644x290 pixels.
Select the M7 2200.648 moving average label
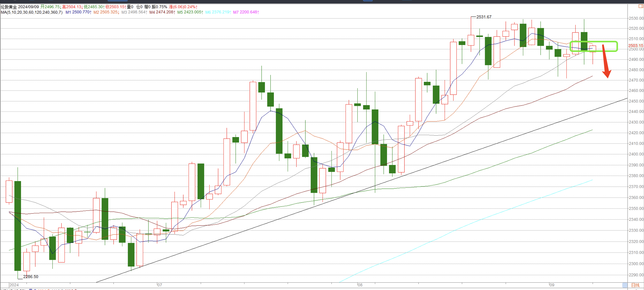coord(246,12)
